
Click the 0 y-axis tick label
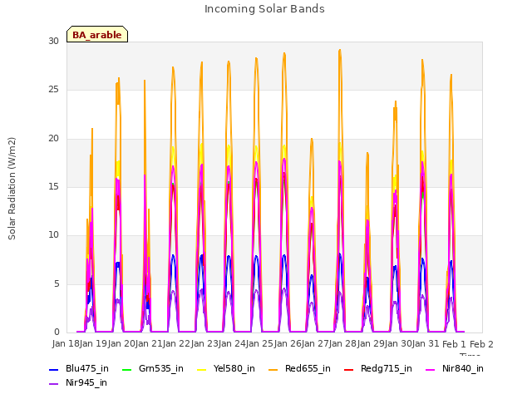click(x=57, y=332)
